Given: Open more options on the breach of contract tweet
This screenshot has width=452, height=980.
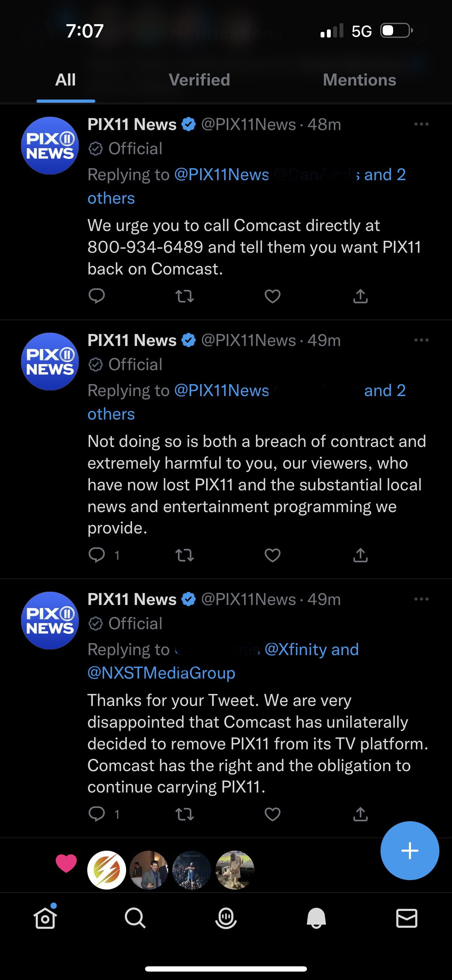Looking at the screenshot, I should point(421,340).
